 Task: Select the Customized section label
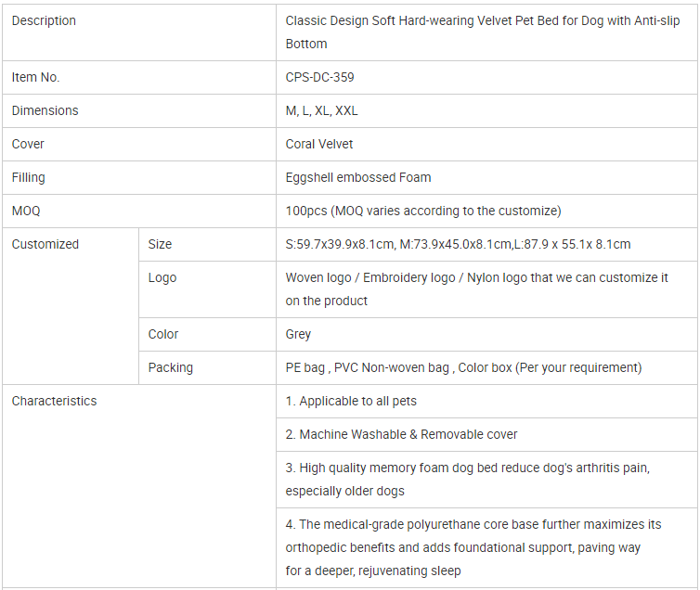pyautogui.click(x=45, y=245)
